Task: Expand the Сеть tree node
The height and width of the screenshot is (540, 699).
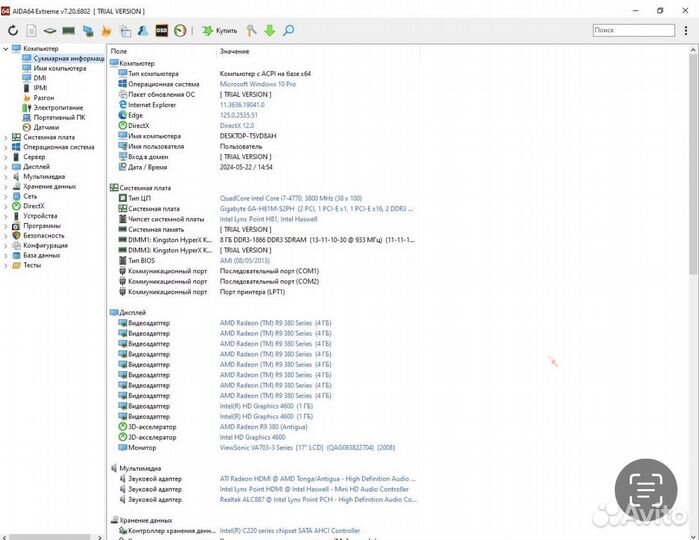Action: 6,196
